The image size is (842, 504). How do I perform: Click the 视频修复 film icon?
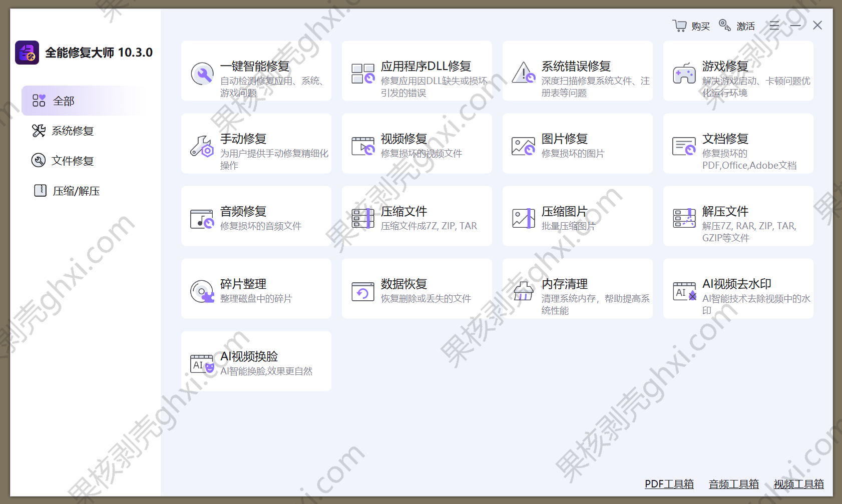coord(363,146)
